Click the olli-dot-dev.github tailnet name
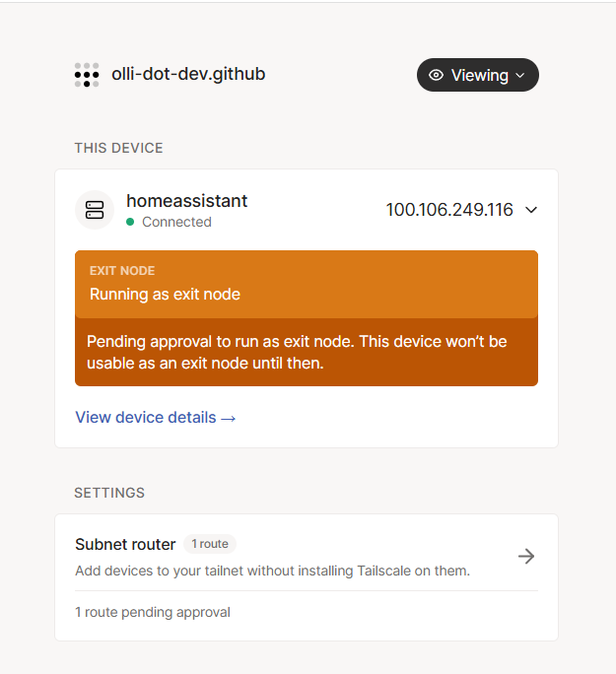Screen dimensions: 616x674 [188, 74]
